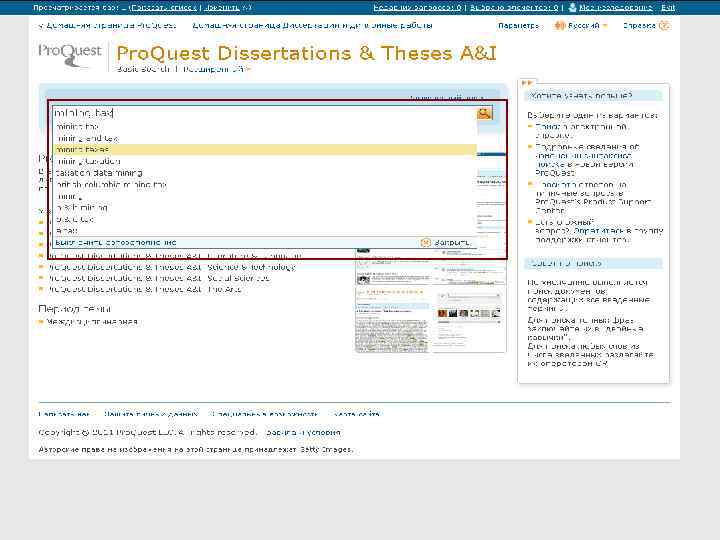Open the Русский language dropdown

coord(587,26)
